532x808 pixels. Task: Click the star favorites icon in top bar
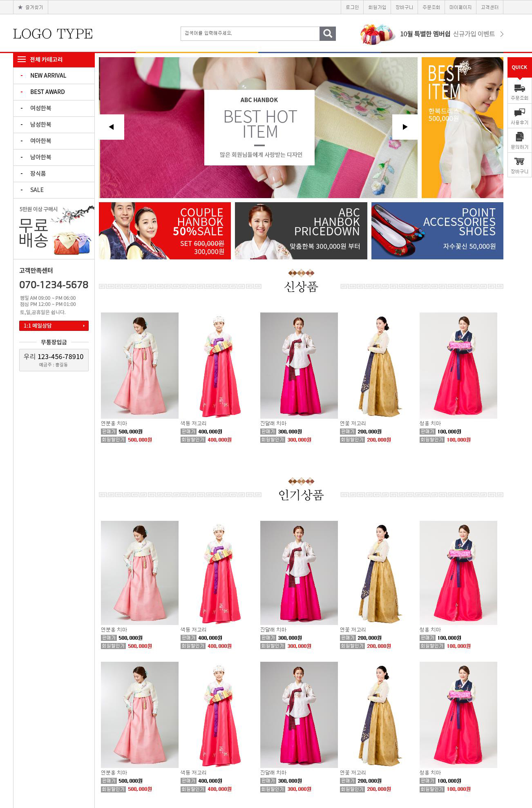(x=20, y=7)
